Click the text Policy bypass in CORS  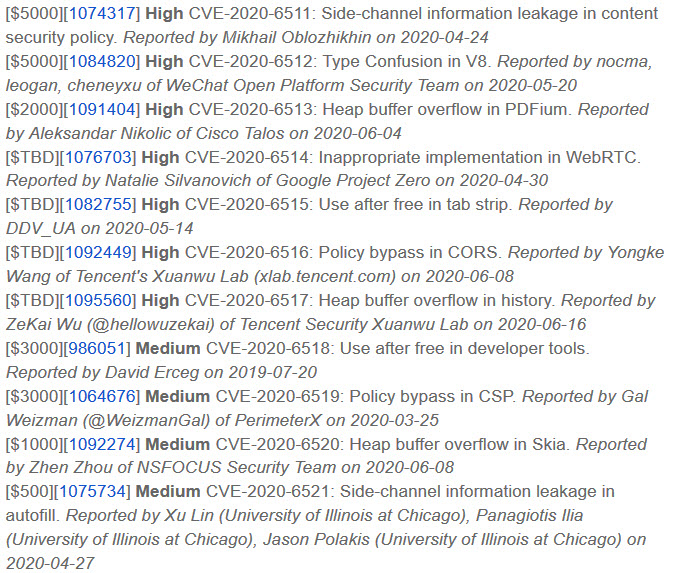click(x=410, y=252)
